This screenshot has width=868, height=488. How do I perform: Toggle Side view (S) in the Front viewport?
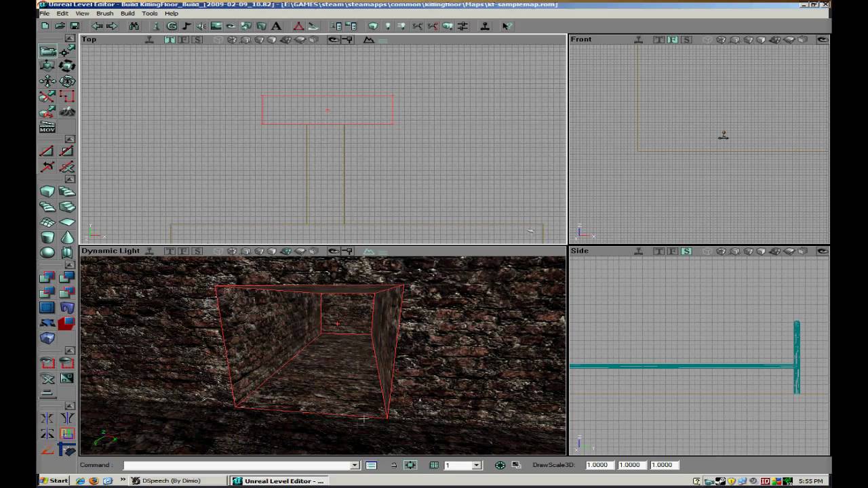686,39
